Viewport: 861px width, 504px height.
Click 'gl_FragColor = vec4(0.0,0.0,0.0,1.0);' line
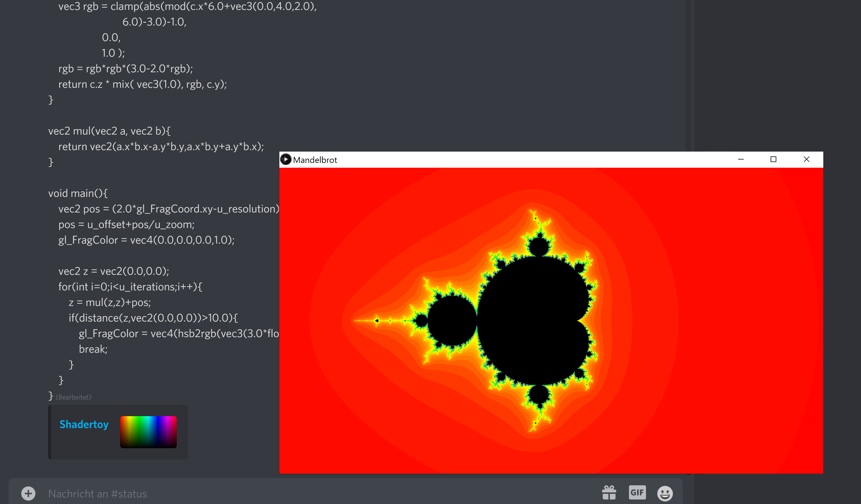(146, 240)
